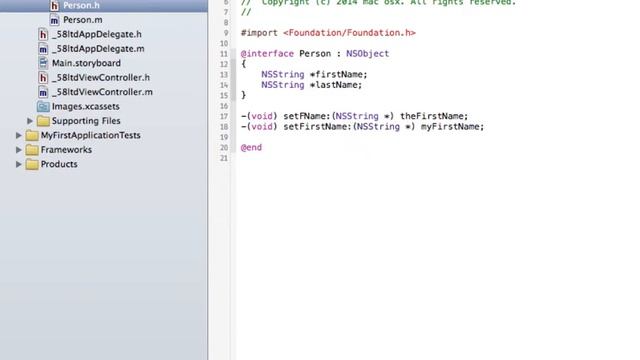The width and height of the screenshot is (640, 360).
Task: Select the Frameworks label
Action: pos(66,150)
